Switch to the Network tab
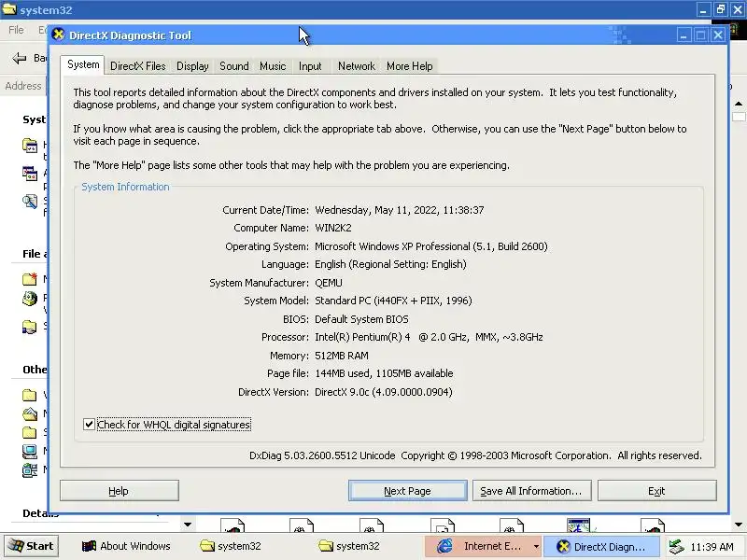747x560 pixels. (357, 66)
